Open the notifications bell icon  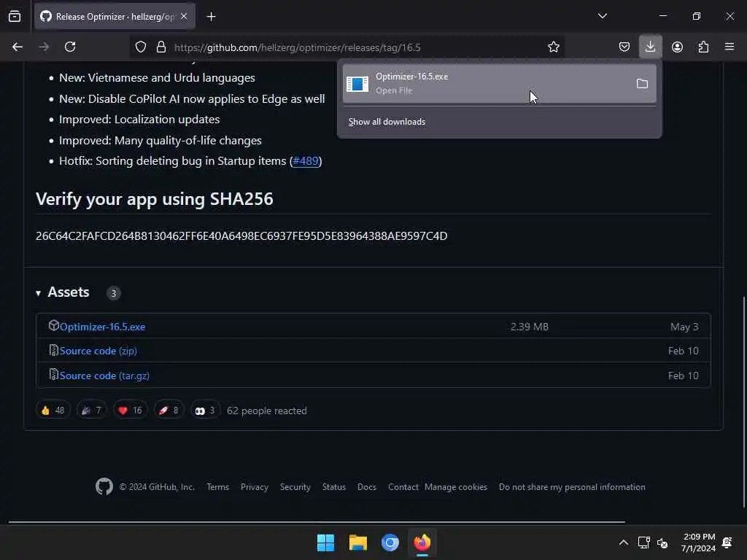click(727, 542)
